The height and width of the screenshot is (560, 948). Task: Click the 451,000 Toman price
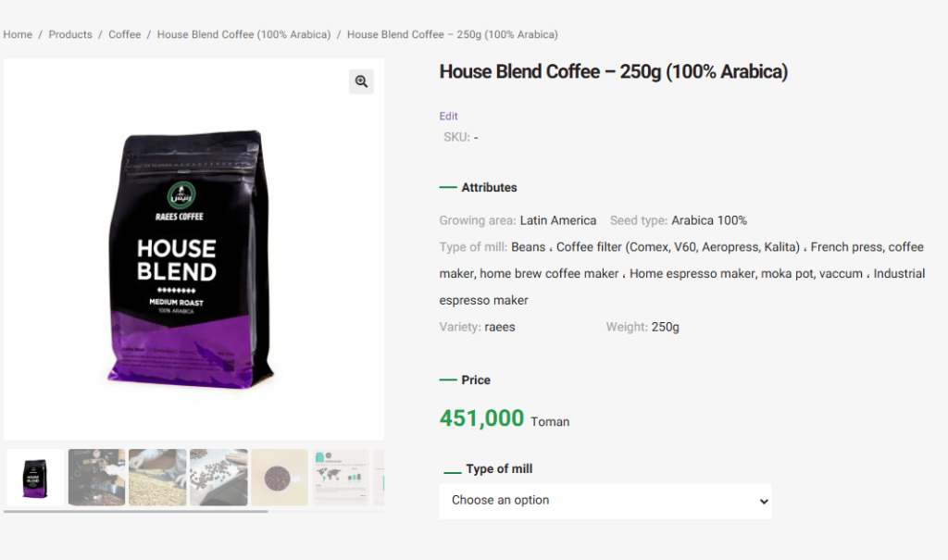click(x=505, y=418)
